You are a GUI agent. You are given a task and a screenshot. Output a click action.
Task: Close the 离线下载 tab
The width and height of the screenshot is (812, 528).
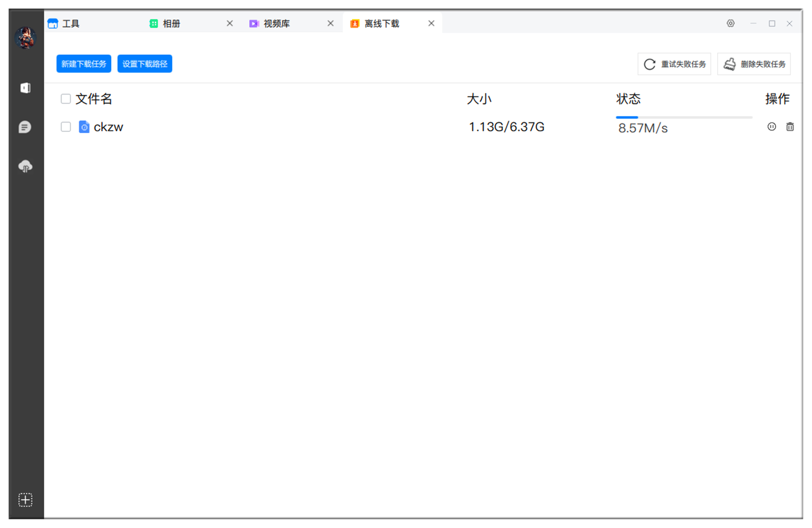(431, 24)
